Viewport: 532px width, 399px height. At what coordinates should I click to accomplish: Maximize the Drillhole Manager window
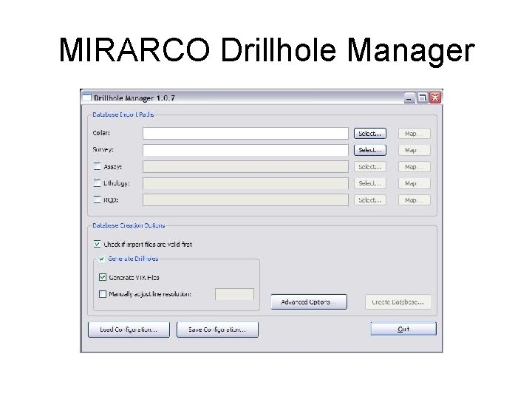(x=422, y=98)
